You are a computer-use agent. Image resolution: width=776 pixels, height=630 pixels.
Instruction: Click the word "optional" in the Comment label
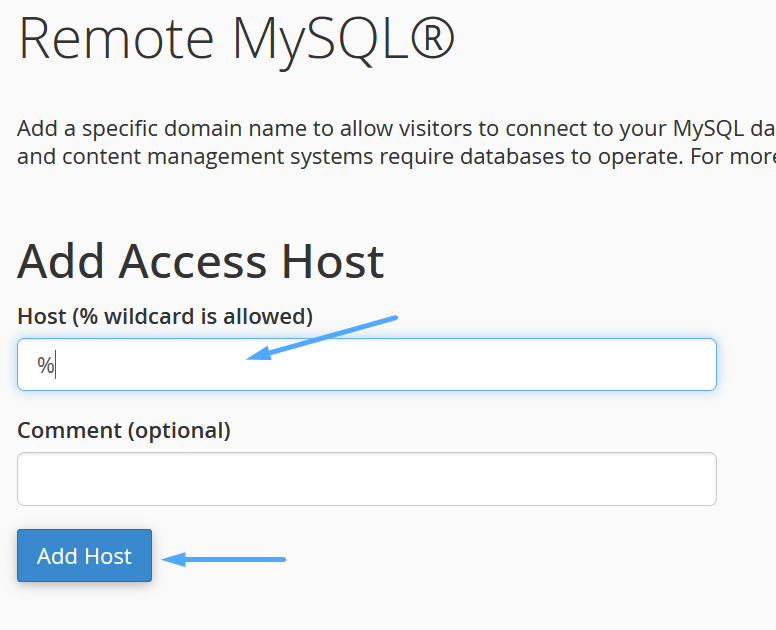[177, 430]
